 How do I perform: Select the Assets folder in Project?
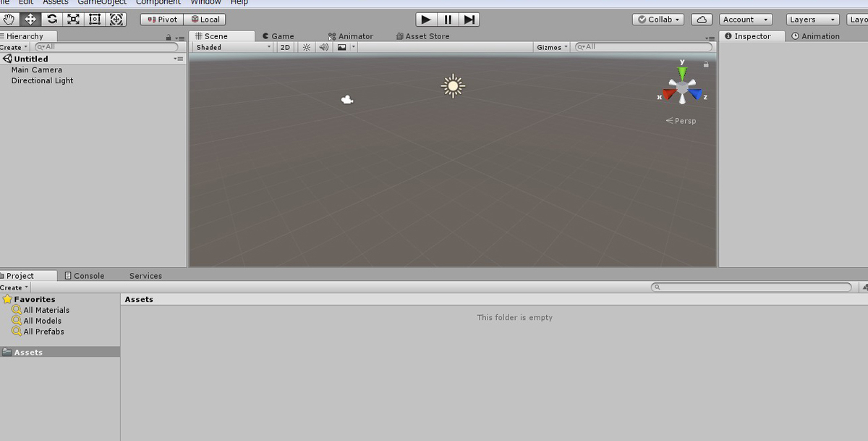tap(60, 352)
